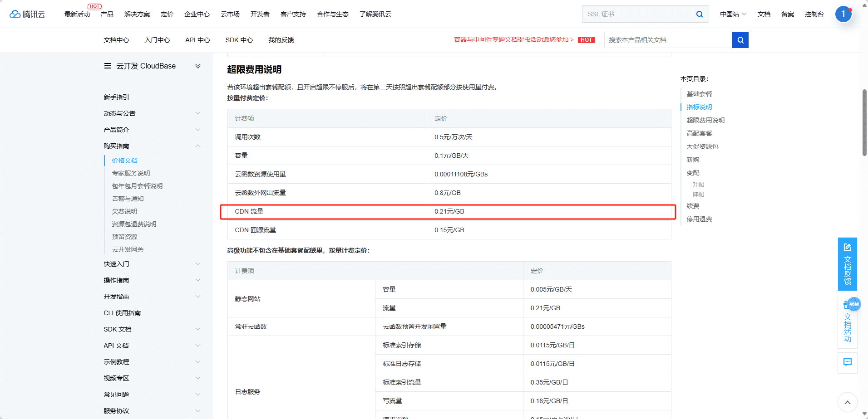Expand the 云开发 CloudBase product dropdown
The width and height of the screenshot is (868, 419).
pos(198,66)
